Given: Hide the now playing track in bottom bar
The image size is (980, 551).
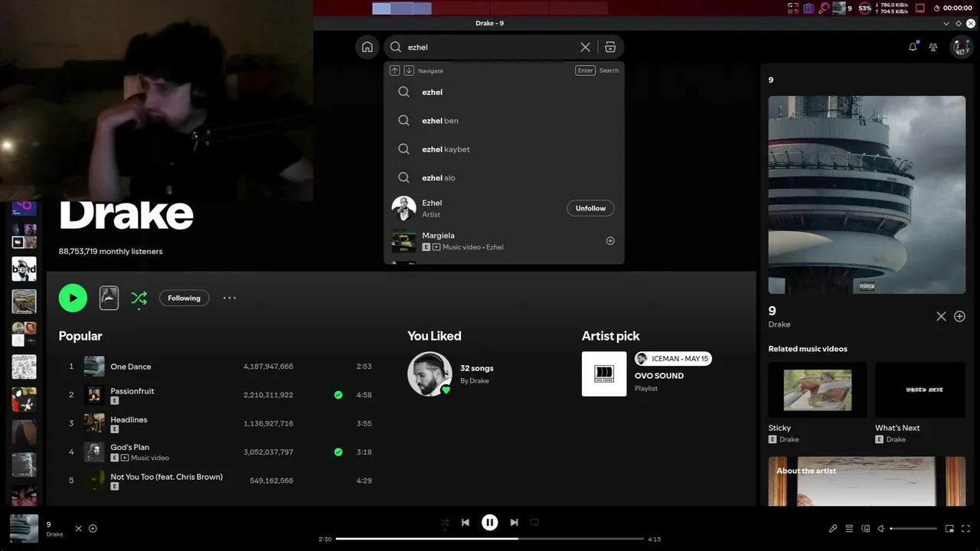Looking at the screenshot, I should coord(78,528).
